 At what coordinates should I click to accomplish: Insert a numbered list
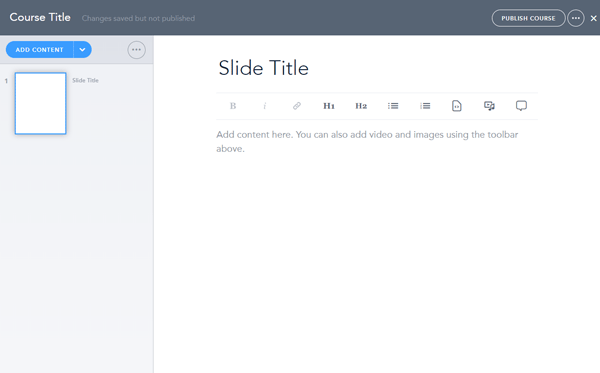(425, 106)
